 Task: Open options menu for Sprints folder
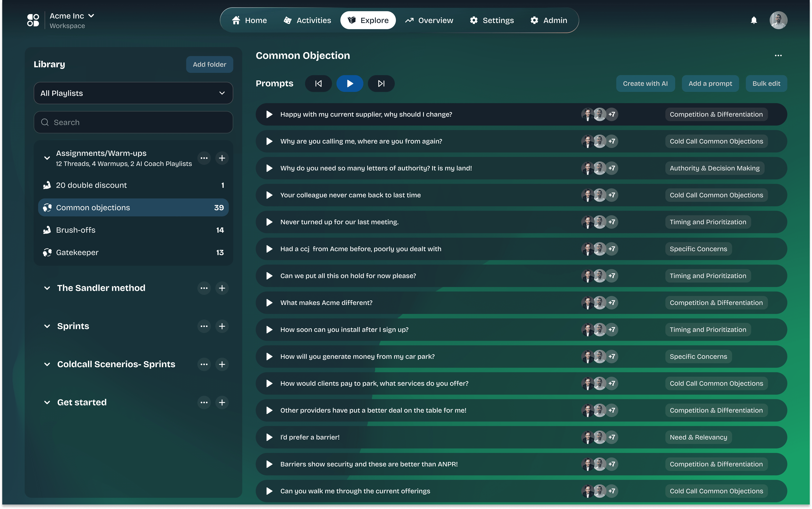204,326
